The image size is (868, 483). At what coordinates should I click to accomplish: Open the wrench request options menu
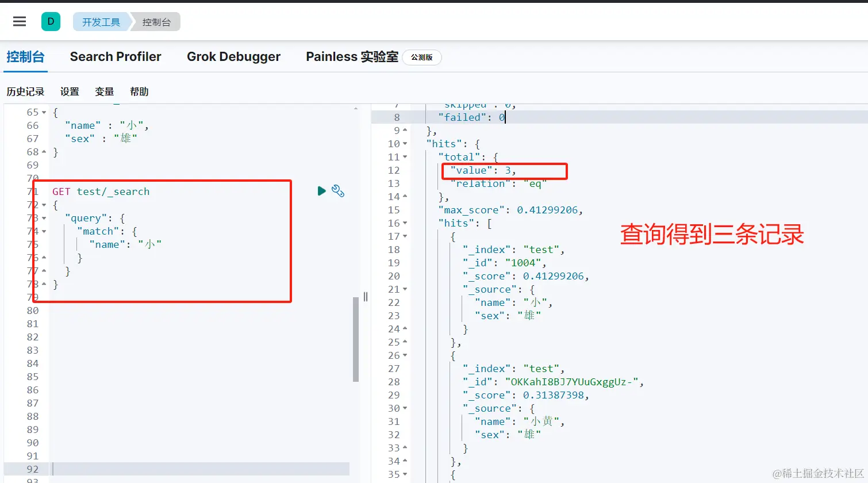pyautogui.click(x=338, y=191)
